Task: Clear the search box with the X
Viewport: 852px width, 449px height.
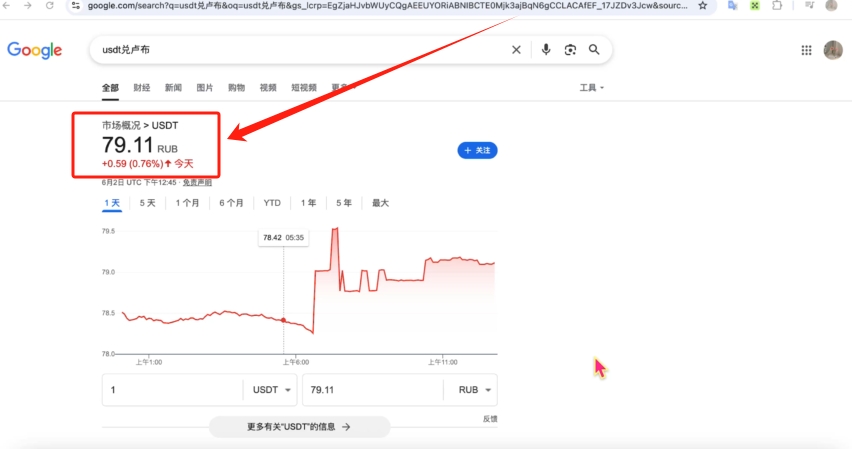Action: click(516, 50)
